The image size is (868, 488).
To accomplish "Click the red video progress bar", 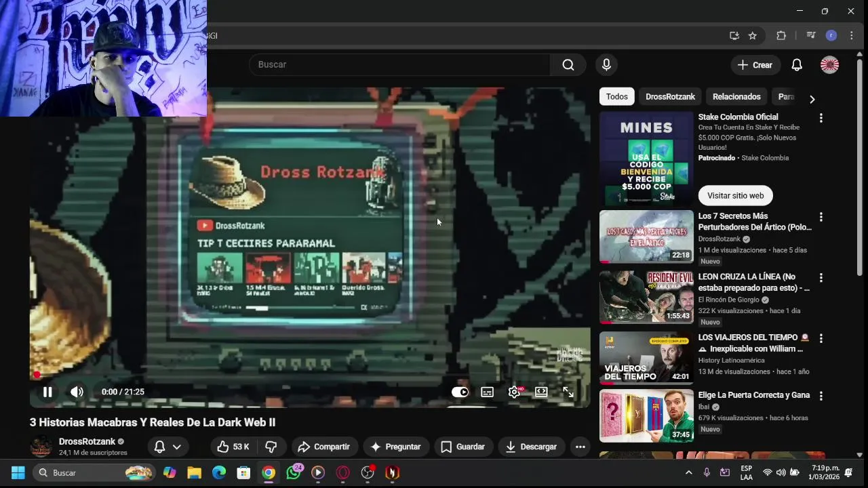I will click(310, 374).
